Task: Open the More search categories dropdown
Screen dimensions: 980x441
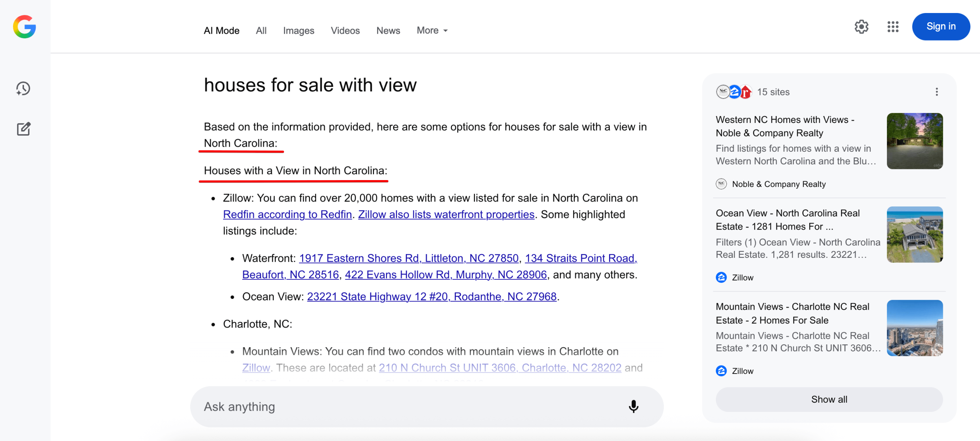Action: coord(431,30)
